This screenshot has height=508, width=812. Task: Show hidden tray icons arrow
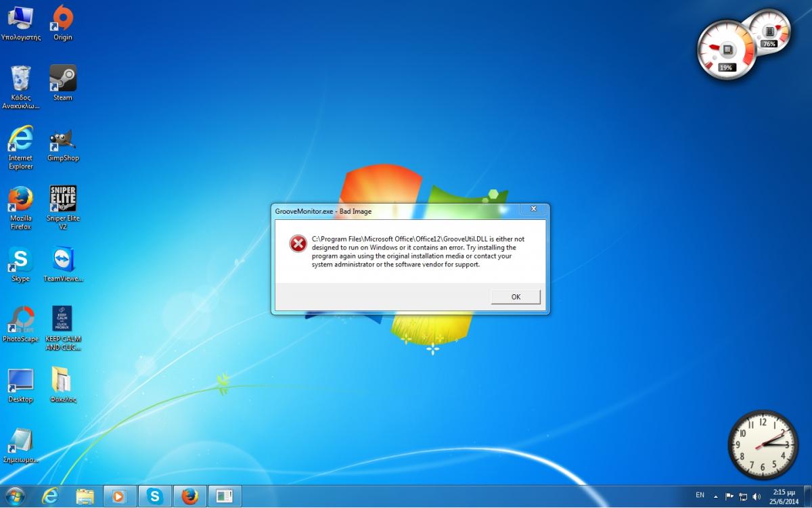716,497
